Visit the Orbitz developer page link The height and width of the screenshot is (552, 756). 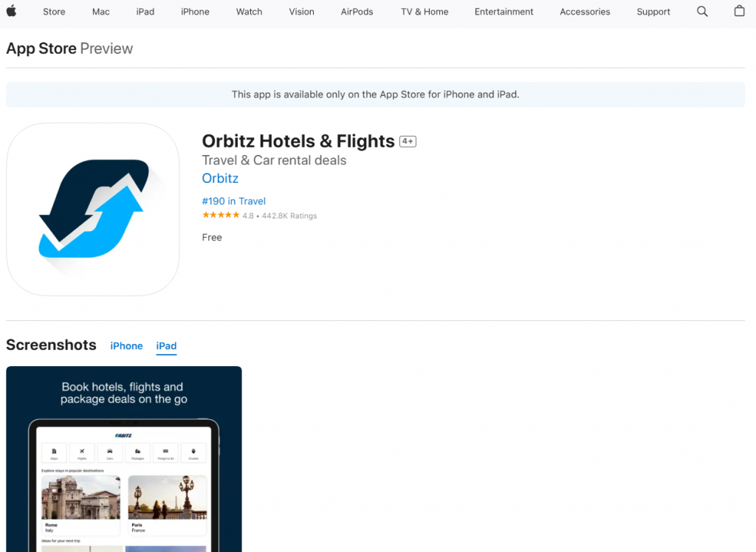pyautogui.click(x=219, y=178)
